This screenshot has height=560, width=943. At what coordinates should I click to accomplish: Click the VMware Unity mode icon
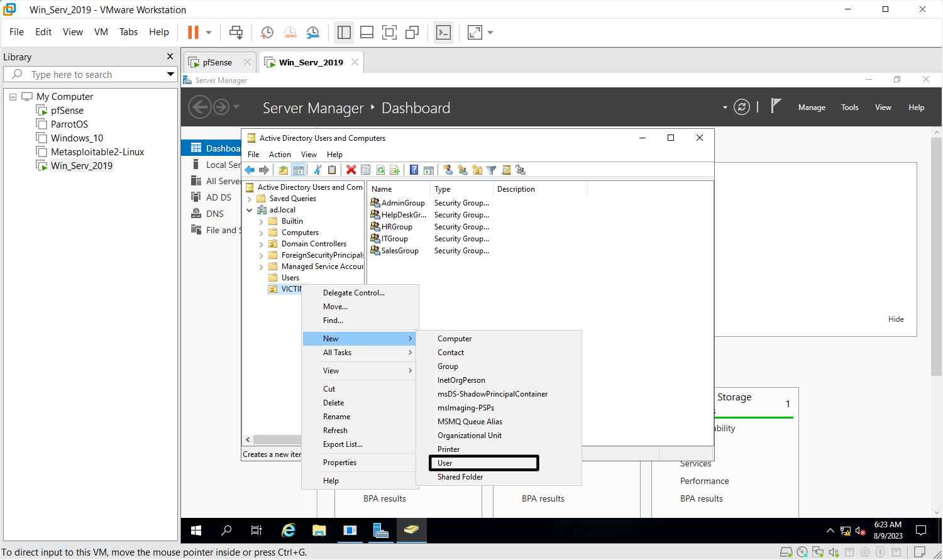click(x=412, y=33)
